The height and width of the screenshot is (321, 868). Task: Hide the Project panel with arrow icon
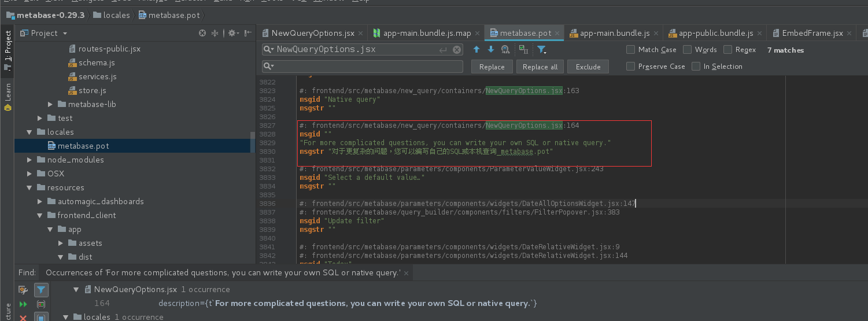tap(248, 34)
